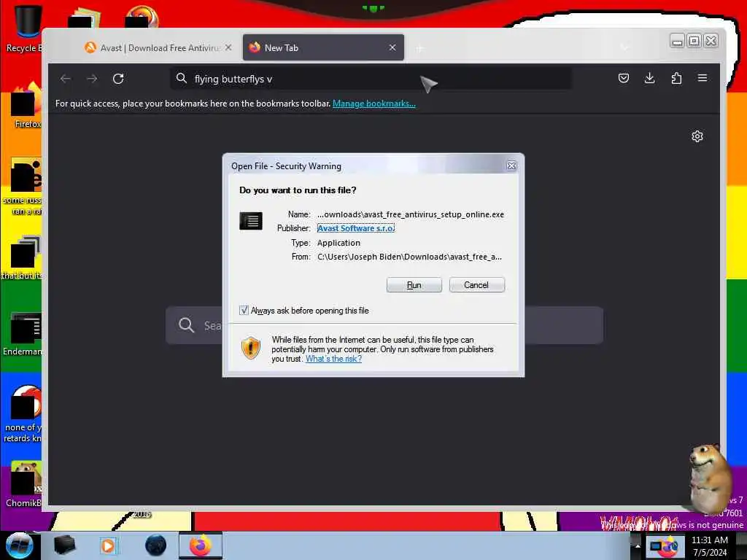
Task: Click the new tab page search box
Action: pyautogui.click(x=384, y=325)
